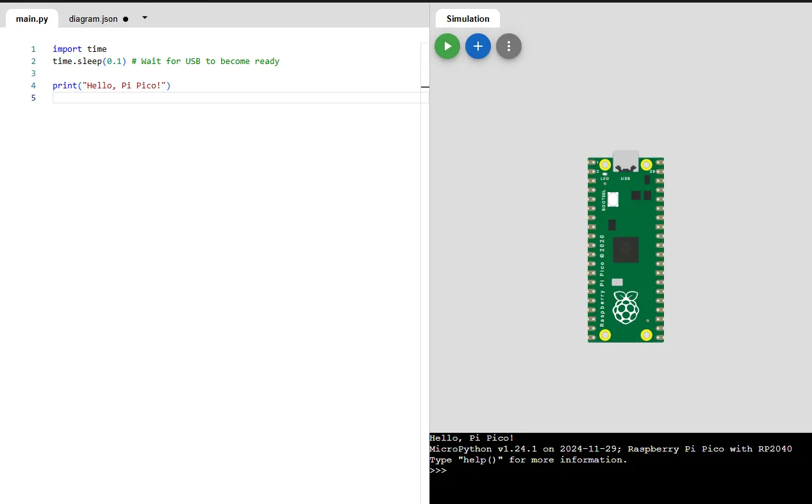Click the print("Hello, Pi Pico!") line
This screenshot has width=812, height=504.
pos(112,85)
